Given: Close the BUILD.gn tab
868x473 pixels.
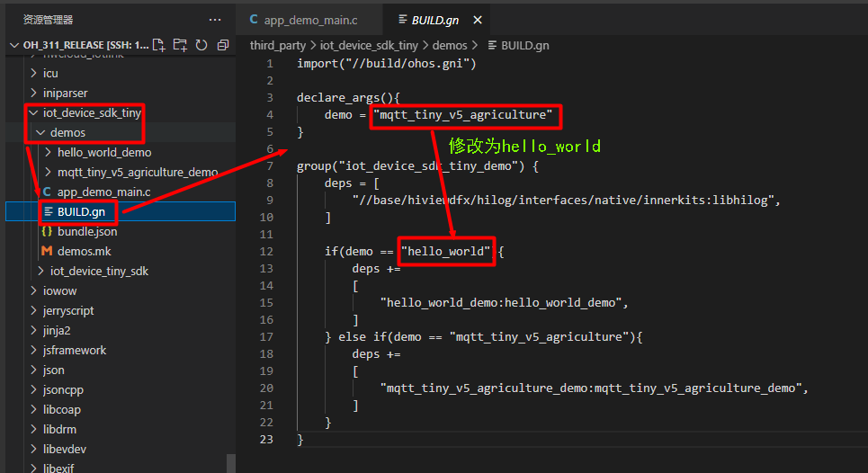Looking at the screenshot, I should point(478,20).
